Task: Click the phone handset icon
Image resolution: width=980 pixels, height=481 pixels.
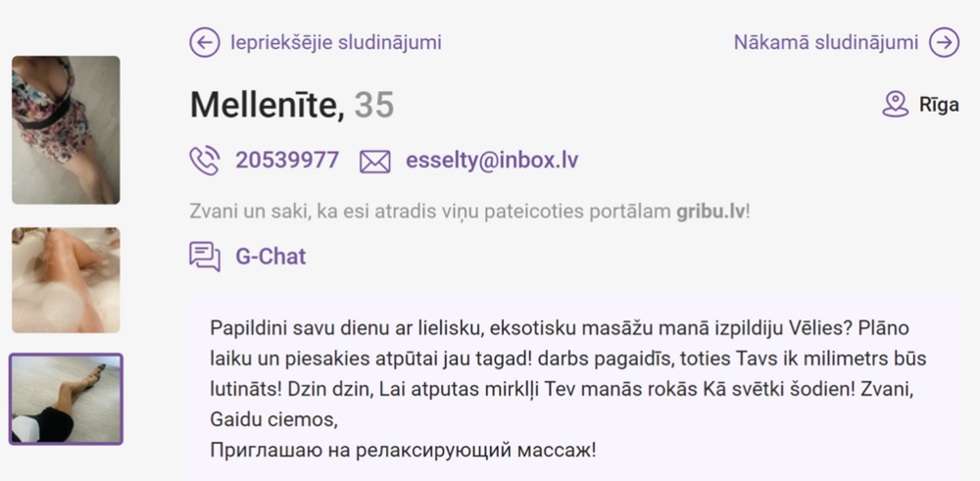Action: [x=204, y=160]
